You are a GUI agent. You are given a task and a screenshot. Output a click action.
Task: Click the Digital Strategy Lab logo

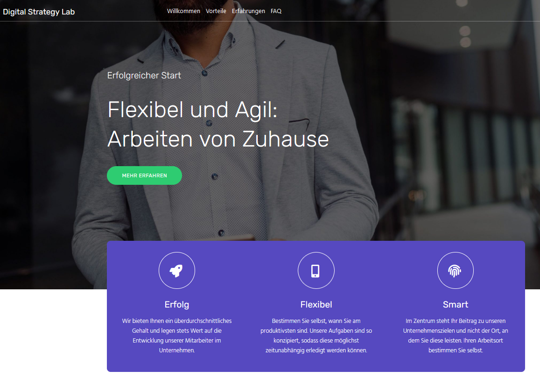39,12
